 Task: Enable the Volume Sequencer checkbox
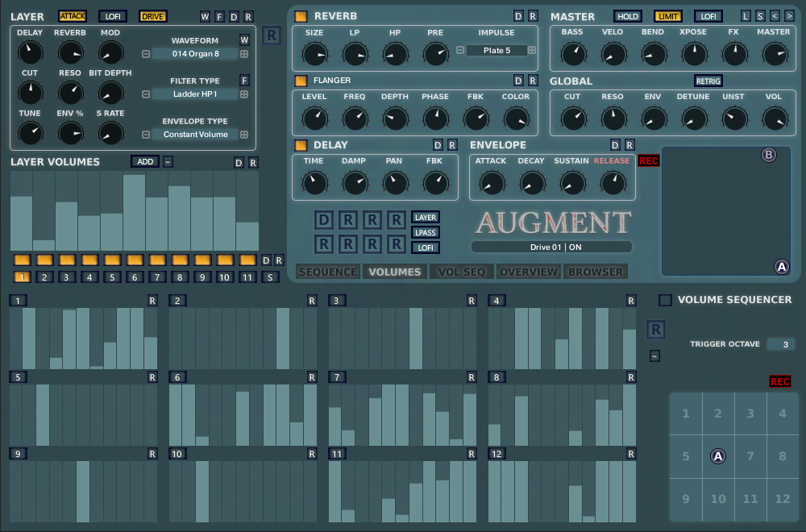click(x=665, y=300)
